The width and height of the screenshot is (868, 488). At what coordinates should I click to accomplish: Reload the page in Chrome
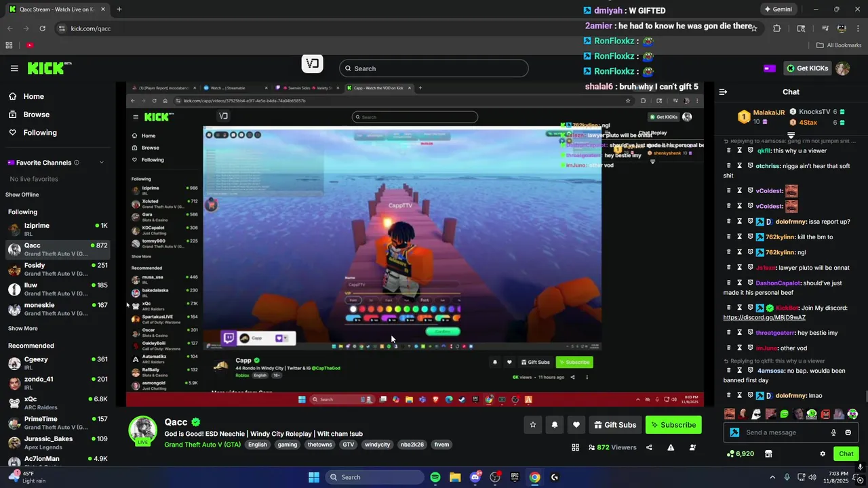pos(42,28)
